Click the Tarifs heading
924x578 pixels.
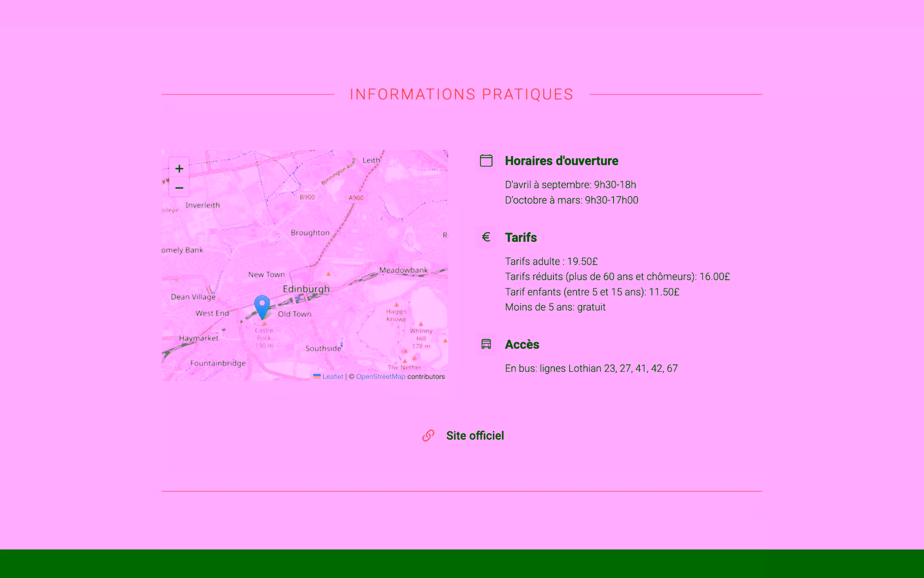[x=521, y=237]
